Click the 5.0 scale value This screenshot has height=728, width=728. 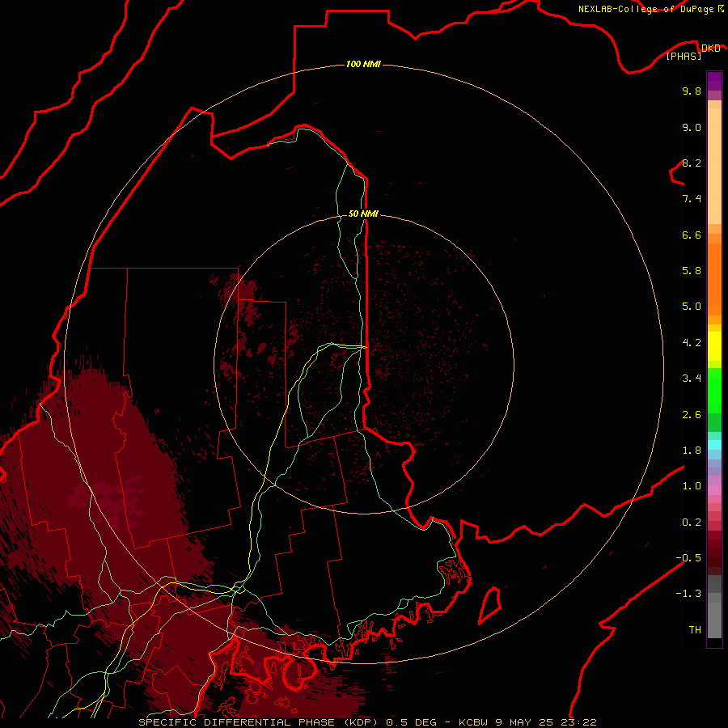point(692,307)
